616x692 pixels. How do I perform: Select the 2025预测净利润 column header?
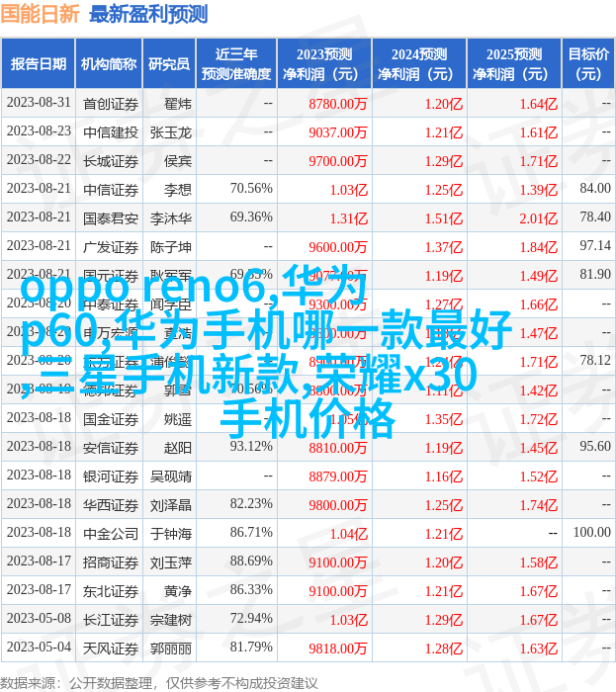click(x=514, y=63)
